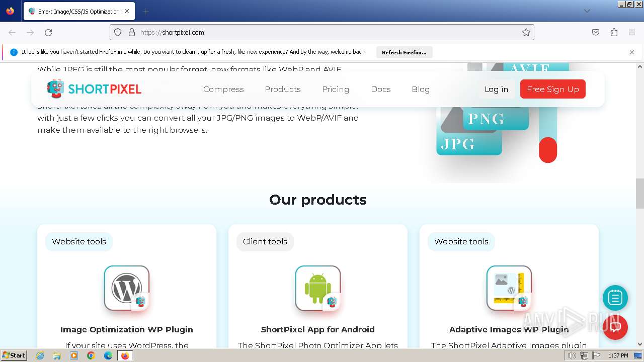The height and width of the screenshot is (362, 644).
Task: Click the Log in link
Action: (497, 89)
